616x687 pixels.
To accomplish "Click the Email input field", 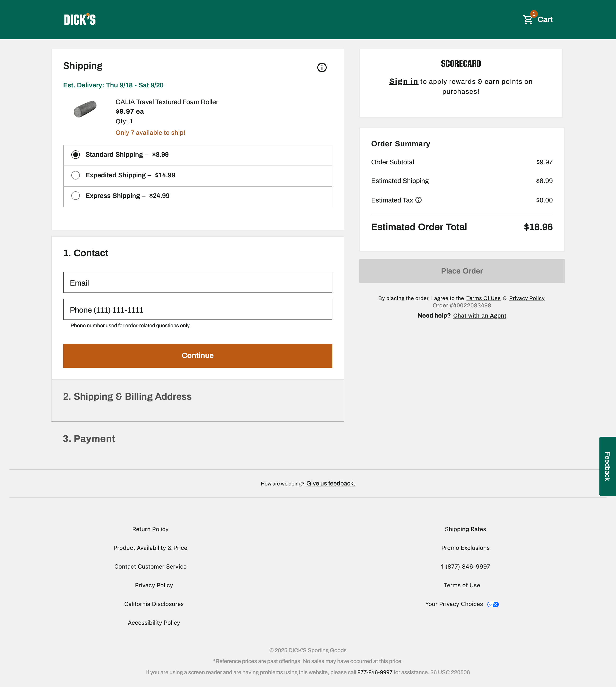I will (197, 283).
